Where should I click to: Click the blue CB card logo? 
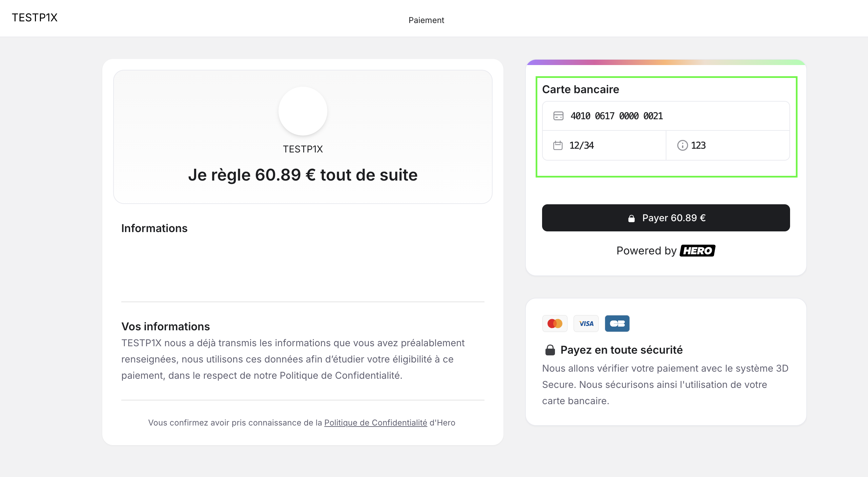(617, 324)
